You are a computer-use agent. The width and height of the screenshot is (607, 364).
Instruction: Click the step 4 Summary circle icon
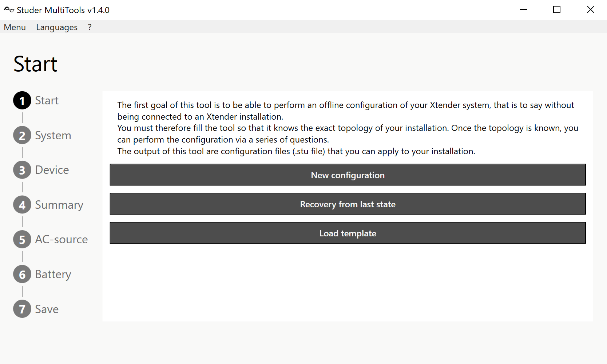pos(22,205)
